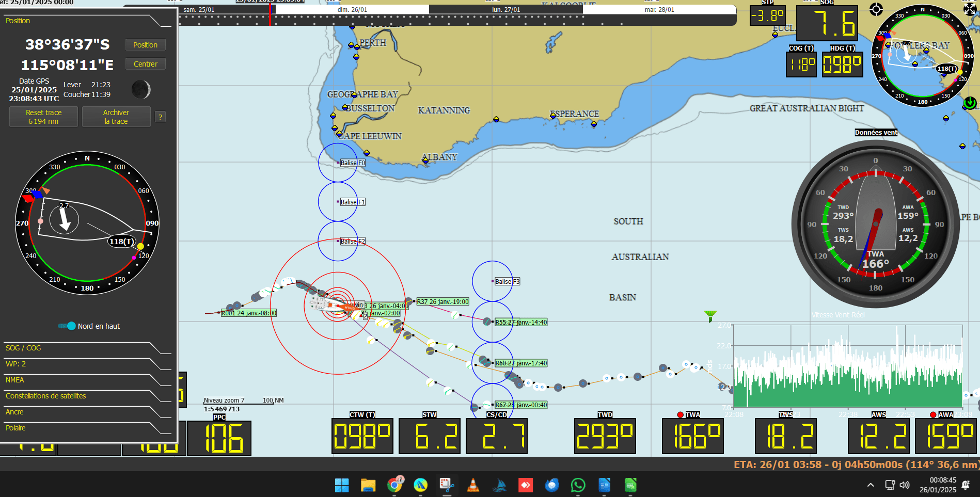Collapse the Position panel header
This screenshot has width=980, height=497.
point(88,21)
